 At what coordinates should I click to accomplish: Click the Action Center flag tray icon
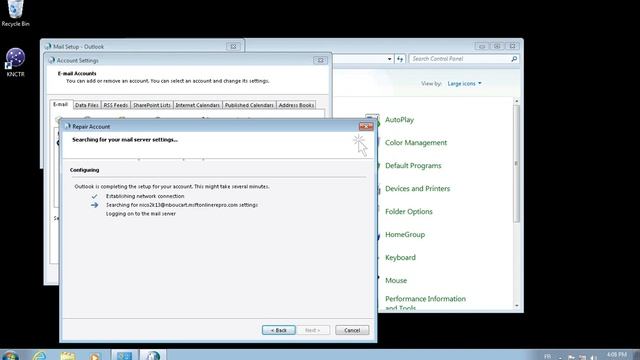571,357
